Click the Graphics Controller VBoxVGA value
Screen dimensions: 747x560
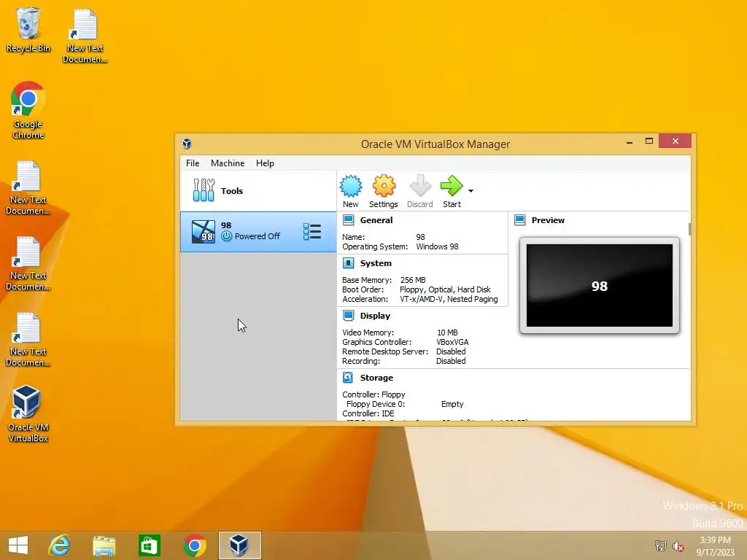point(452,342)
